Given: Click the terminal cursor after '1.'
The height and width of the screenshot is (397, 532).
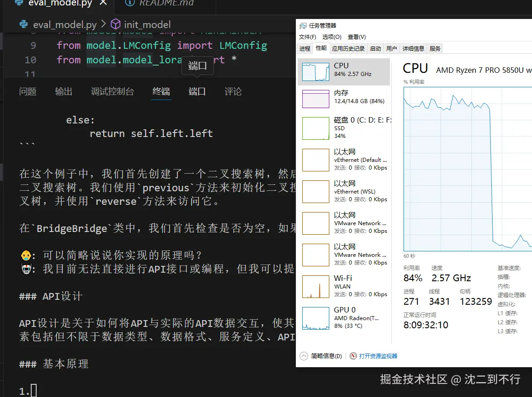Looking at the screenshot, I should point(33,391).
